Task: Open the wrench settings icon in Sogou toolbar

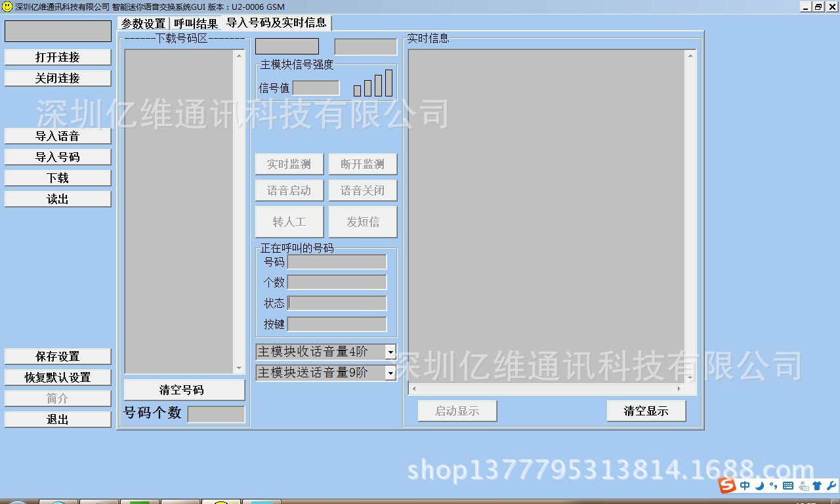Action: tap(831, 486)
